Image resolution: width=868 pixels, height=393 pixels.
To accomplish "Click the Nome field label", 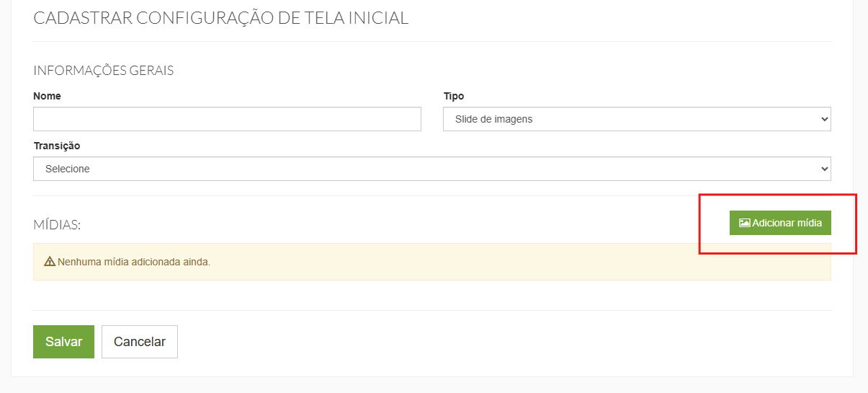I will 47,96.
